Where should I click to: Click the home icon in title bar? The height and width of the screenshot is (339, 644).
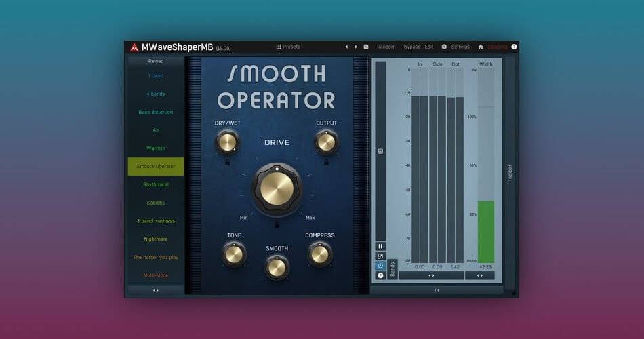click(x=481, y=47)
